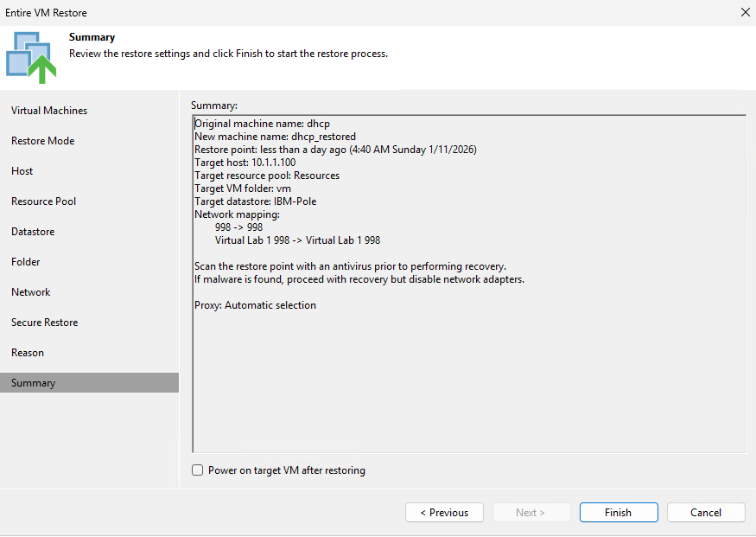Select the highlighted Summary step

click(x=32, y=382)
